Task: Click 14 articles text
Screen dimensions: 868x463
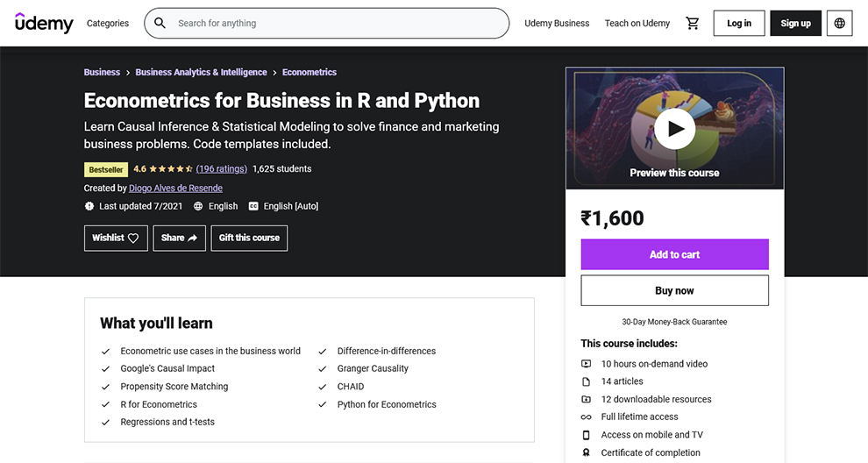Action: (623, 381)
